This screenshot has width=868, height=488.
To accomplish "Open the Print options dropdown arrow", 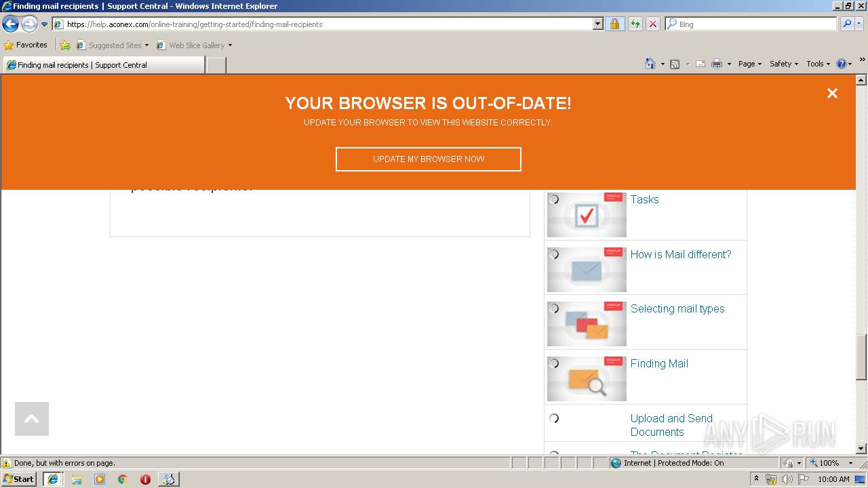I will [729, 64].
